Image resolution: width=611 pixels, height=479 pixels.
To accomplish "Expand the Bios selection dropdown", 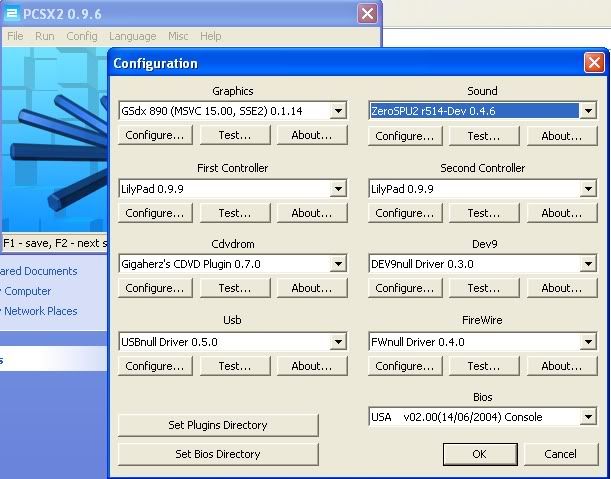I will click(588, 417).
